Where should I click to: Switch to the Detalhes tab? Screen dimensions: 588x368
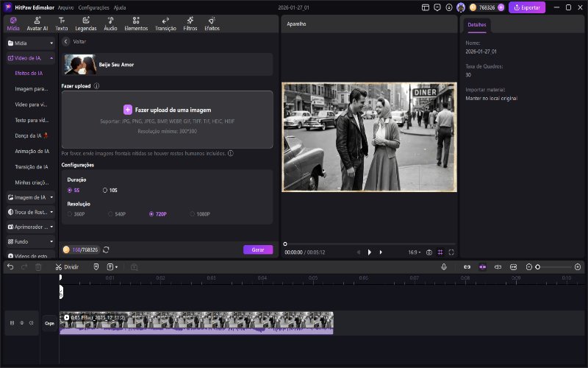pyautogui.click(x=476, y=25)
